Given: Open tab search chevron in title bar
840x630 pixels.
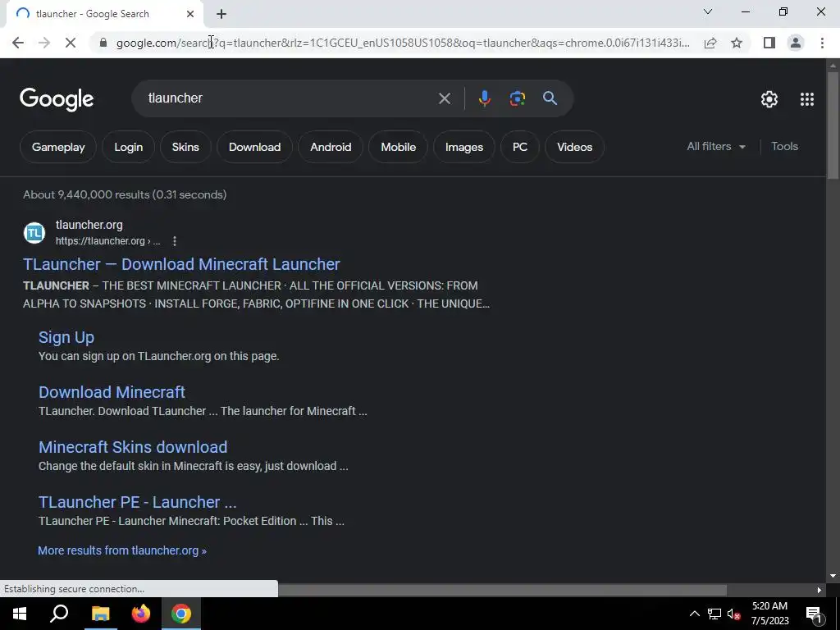Looking at the screenshot, I should [x=708, y=11].
